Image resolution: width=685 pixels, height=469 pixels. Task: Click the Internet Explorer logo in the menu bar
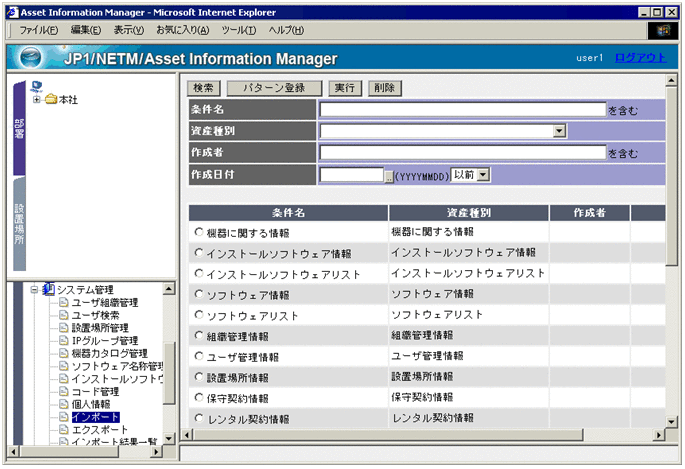662,31
